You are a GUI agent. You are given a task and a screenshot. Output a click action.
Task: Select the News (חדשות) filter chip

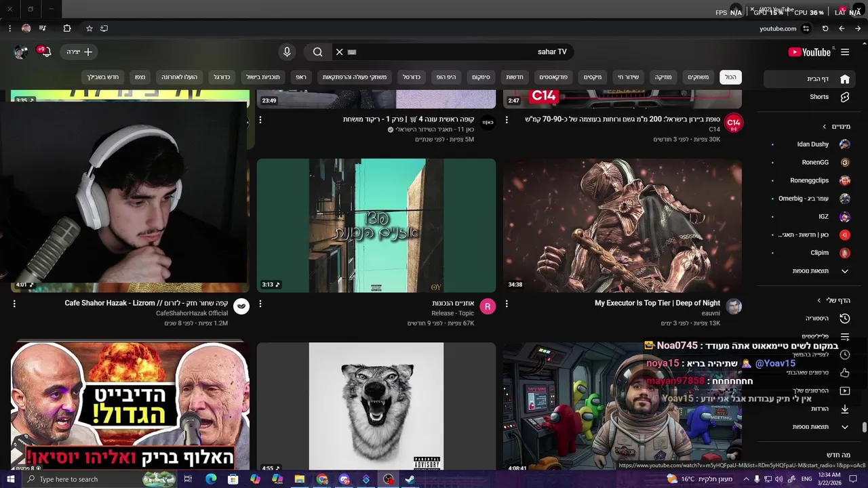[x=515, y=77]
